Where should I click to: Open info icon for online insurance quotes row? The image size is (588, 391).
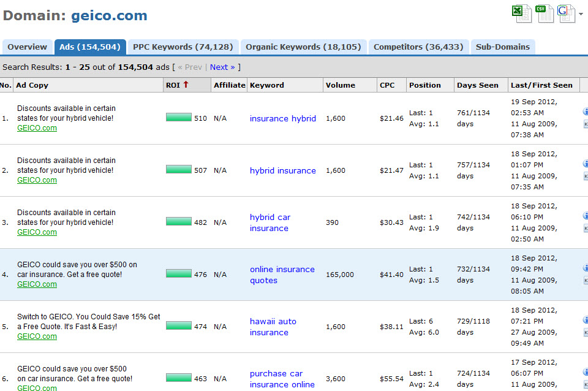click(x=586, y=268)
